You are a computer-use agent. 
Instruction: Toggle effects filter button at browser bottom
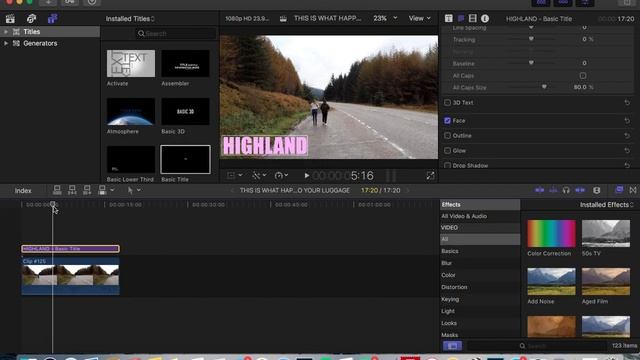[x=452, y=346]
